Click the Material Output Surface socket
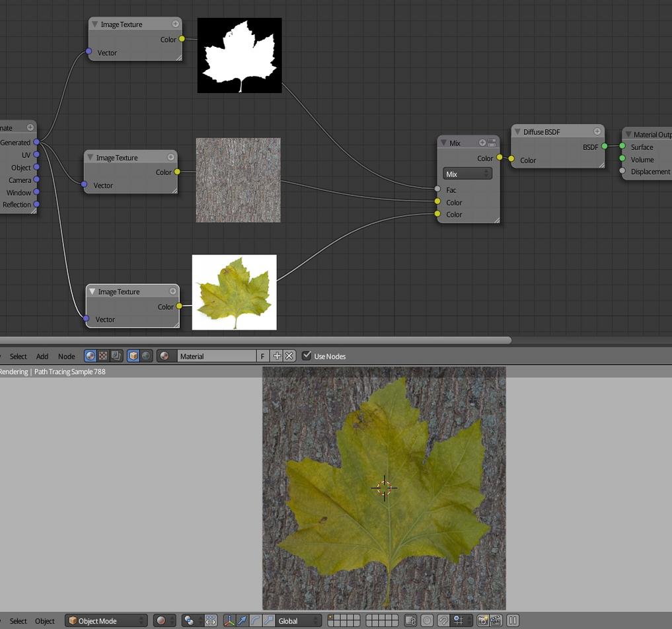This screenshot has width=672, height=629. [622, 146]
